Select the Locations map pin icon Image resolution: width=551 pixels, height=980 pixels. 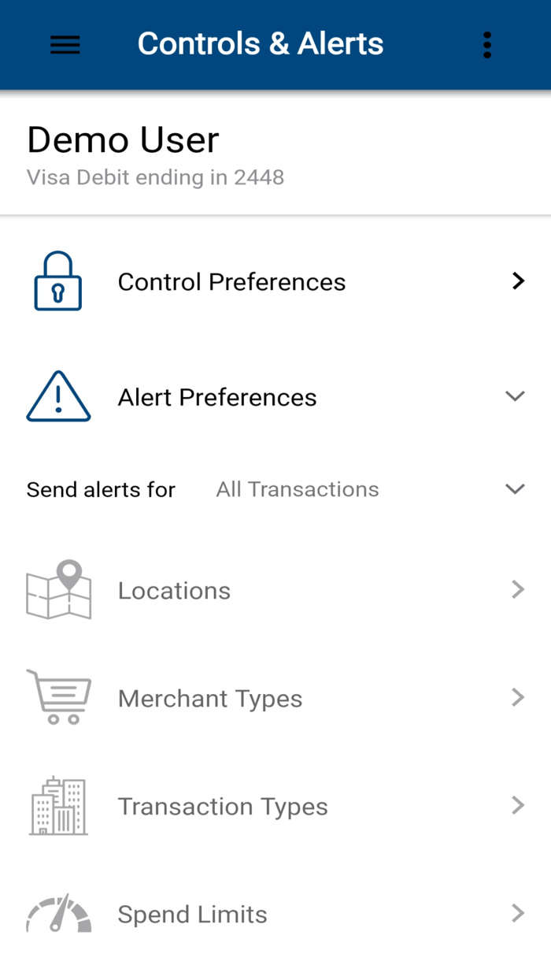pyautogui.click(x=58, y=589)
